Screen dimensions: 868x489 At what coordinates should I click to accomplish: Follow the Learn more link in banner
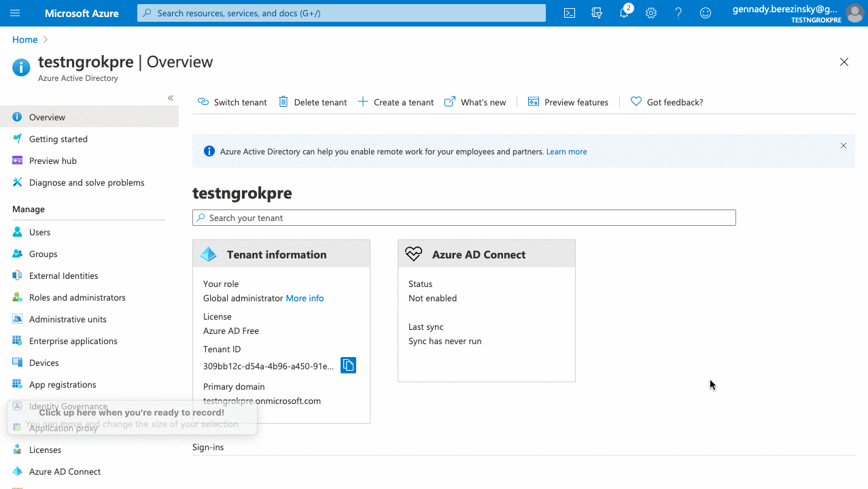tap(566, 152)
